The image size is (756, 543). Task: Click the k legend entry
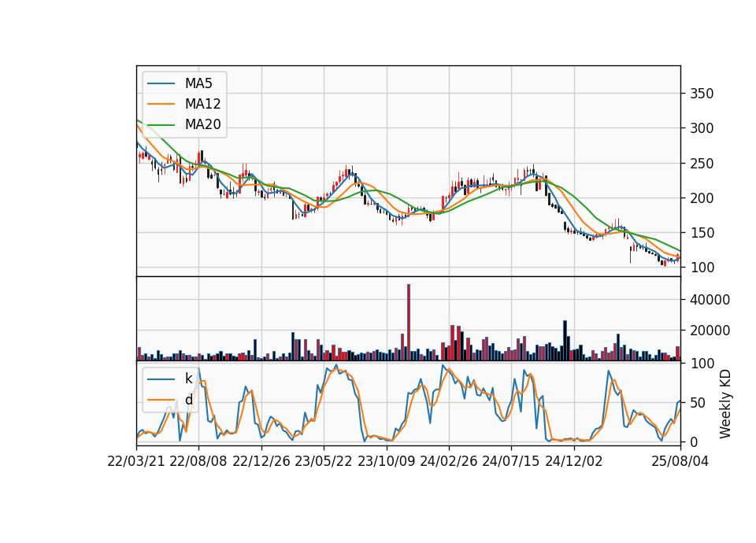(188, 379)
